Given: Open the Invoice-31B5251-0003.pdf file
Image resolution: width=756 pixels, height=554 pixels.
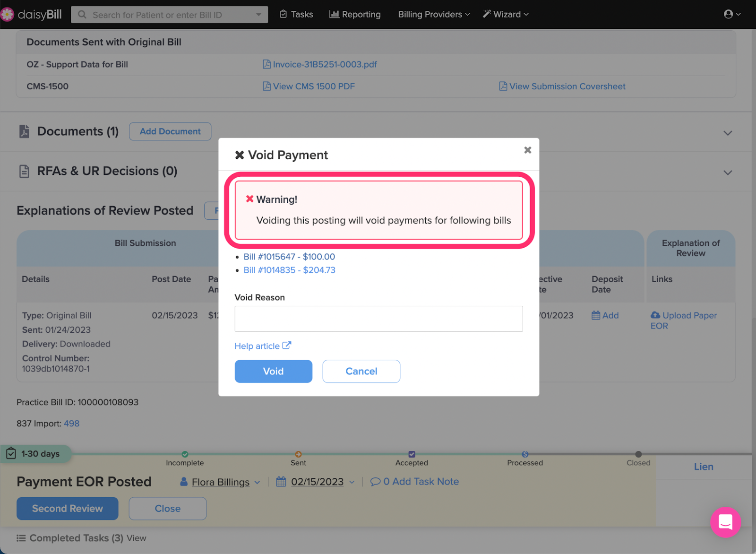Looking at the screenshot, I should coord(324,64).
